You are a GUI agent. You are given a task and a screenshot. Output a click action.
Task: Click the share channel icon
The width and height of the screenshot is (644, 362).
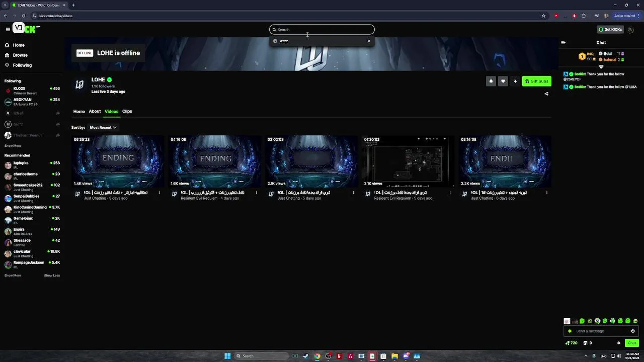[546, 94]
